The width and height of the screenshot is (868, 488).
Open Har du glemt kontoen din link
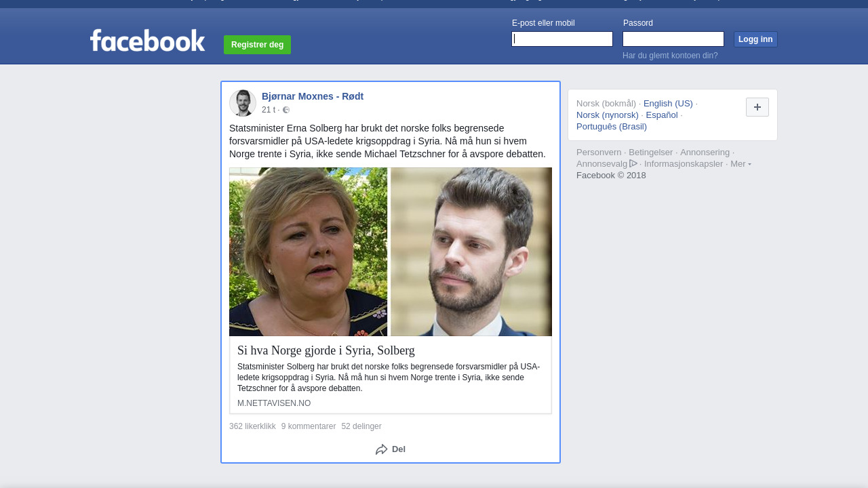670,56
